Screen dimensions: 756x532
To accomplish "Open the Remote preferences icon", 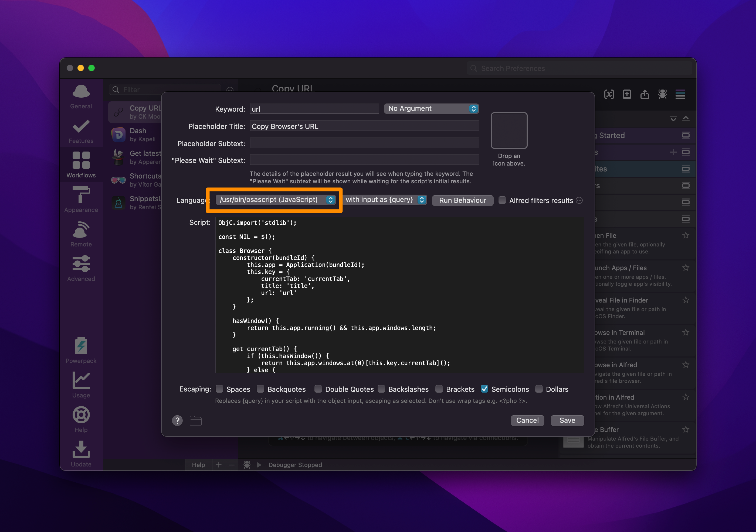I will [81, 234].
